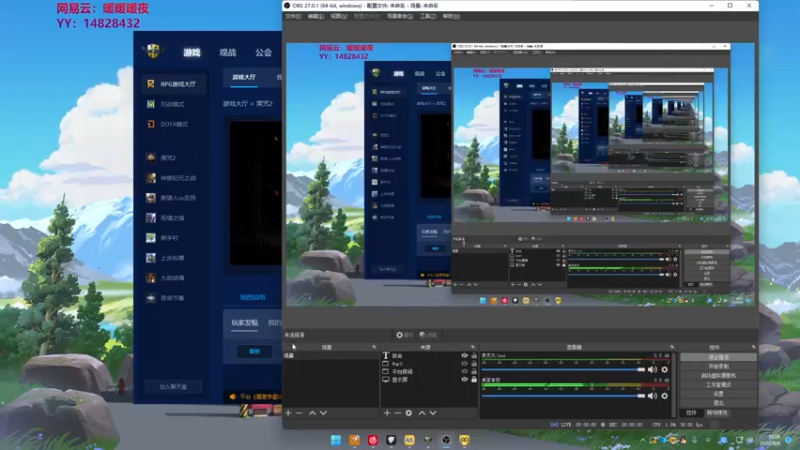Remove the selected source with the minus icon

(x=397, y=413)
